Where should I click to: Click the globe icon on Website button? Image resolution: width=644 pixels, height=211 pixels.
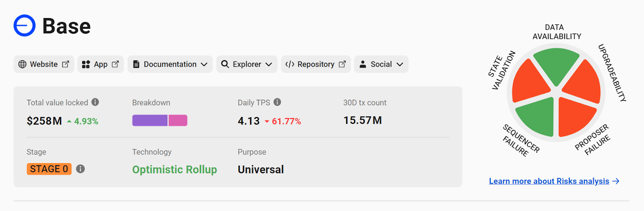click(23, 64)
